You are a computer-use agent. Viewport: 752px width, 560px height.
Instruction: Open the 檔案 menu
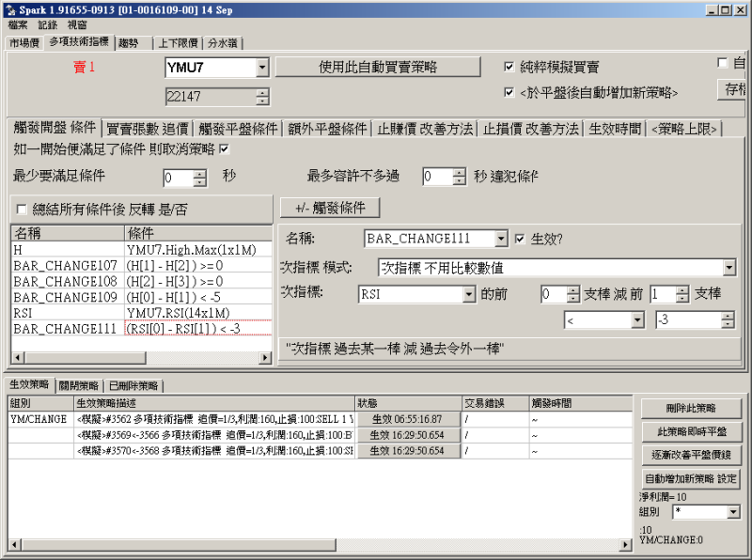tap(18, 24)
